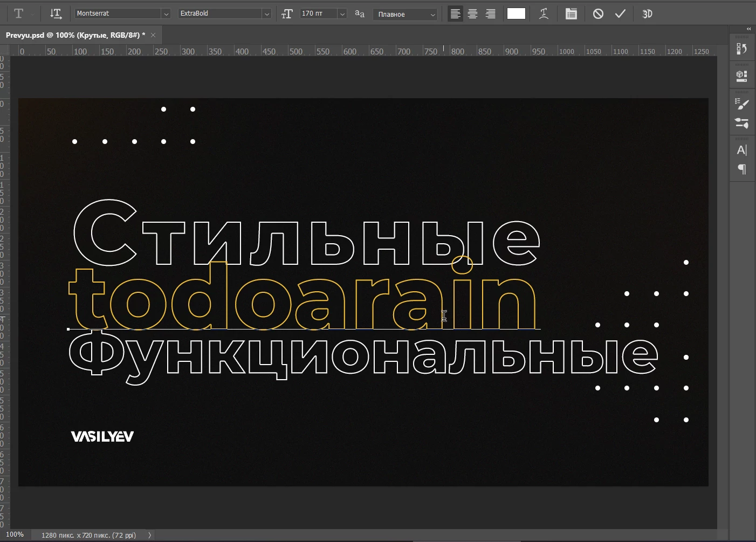The height and width of the screenshot is (542, 756).
Task: Open the Character panel icon on right
Action: tap(742, 149)
